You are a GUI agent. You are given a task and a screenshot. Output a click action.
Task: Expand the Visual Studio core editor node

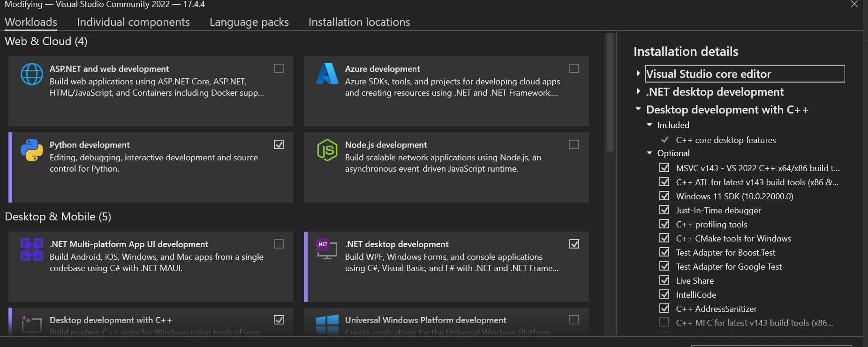pos(638,74)
